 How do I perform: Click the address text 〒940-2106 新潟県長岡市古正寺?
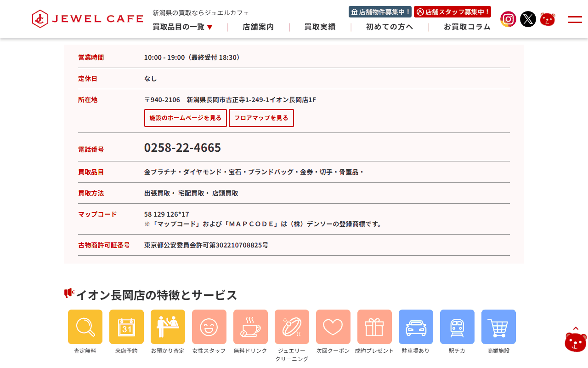230,100
